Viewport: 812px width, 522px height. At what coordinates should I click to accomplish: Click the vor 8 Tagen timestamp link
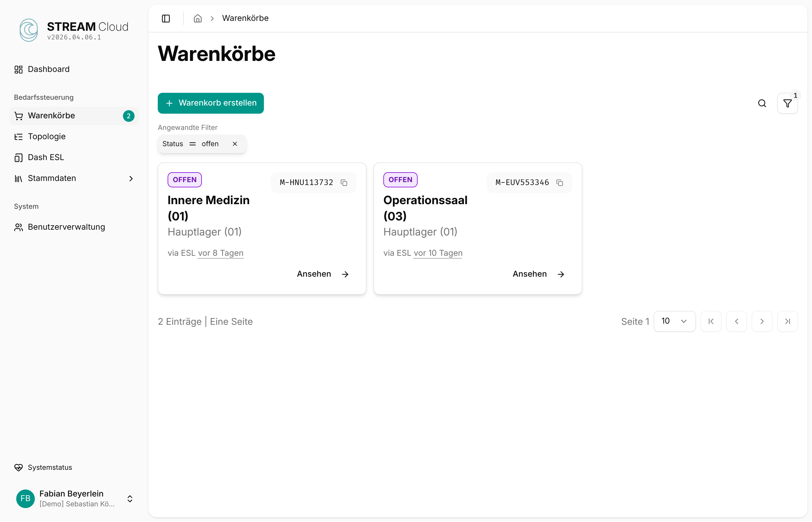[220, 253]
